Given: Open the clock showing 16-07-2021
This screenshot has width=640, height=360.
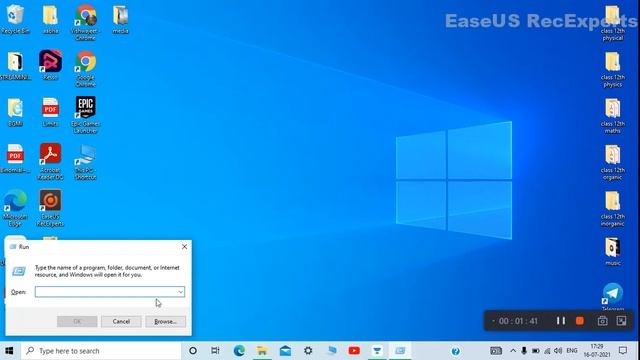Looking at the screenshot, I should (597, 351).
